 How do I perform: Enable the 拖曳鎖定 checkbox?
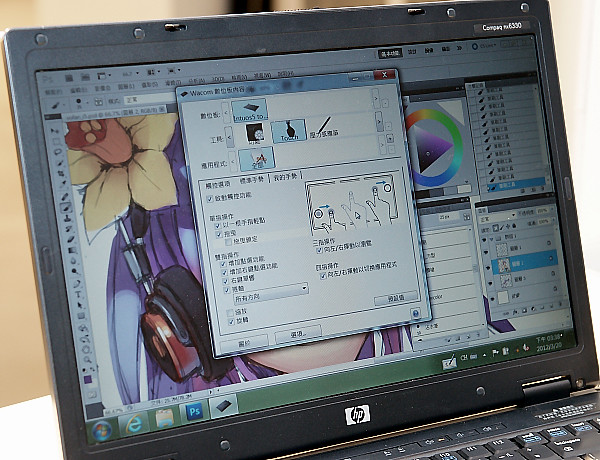tap(228, 242)
